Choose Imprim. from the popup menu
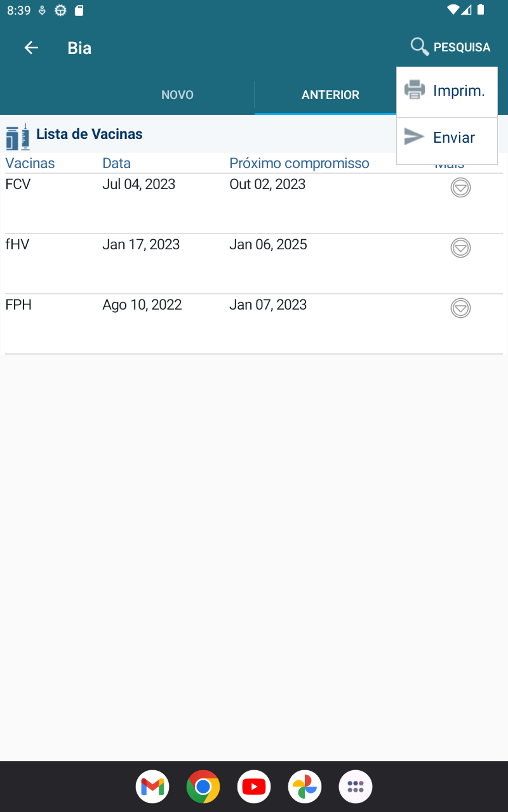The width and height of the screenshot is (508, 812). [x=458, y=91]
